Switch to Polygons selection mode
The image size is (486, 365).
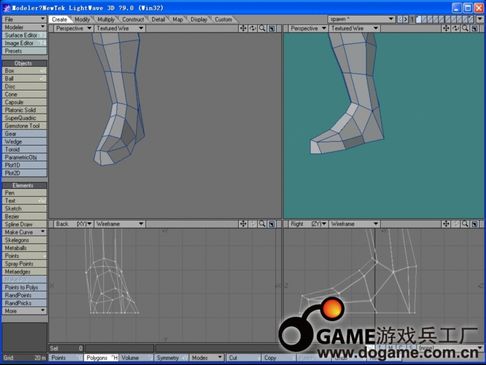click(101, 358)
